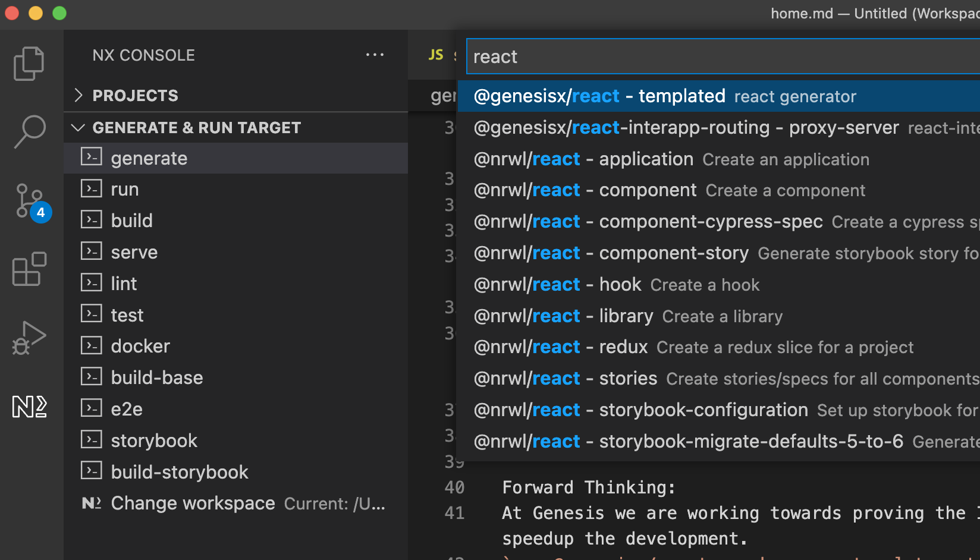
Task: Select the serve target
Action: coord(235,252)
